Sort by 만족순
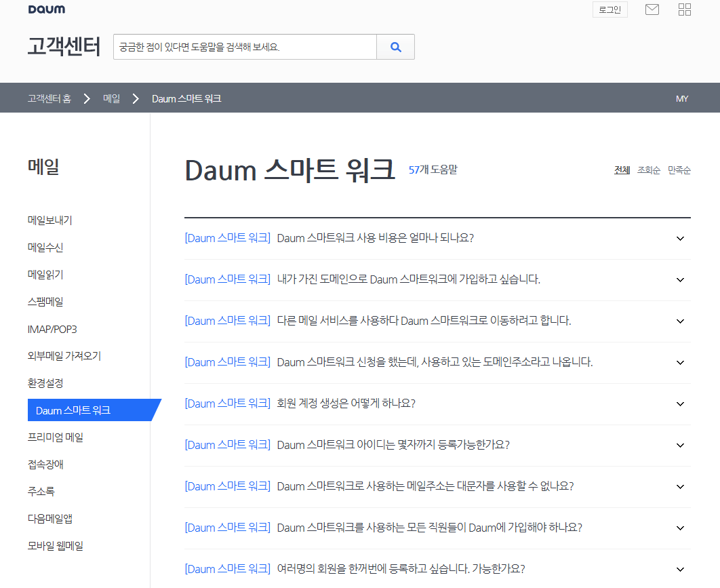The image size is (720, 588). [679, 170]
